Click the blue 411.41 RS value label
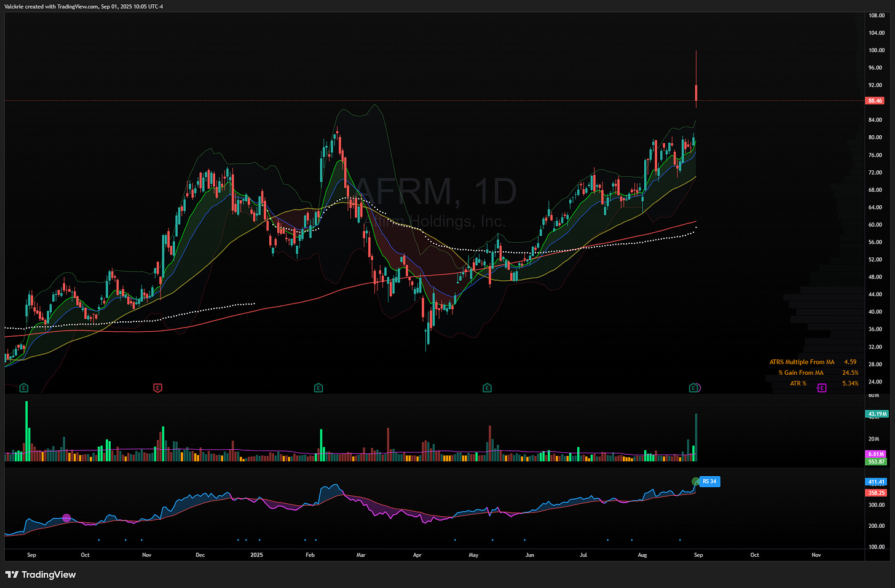The image size is (895, 588). coord(876,482)
